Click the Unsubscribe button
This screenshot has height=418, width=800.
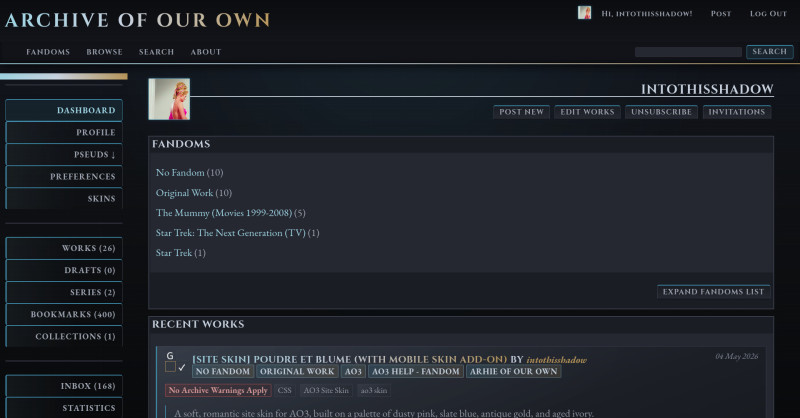tap(661, 112)
